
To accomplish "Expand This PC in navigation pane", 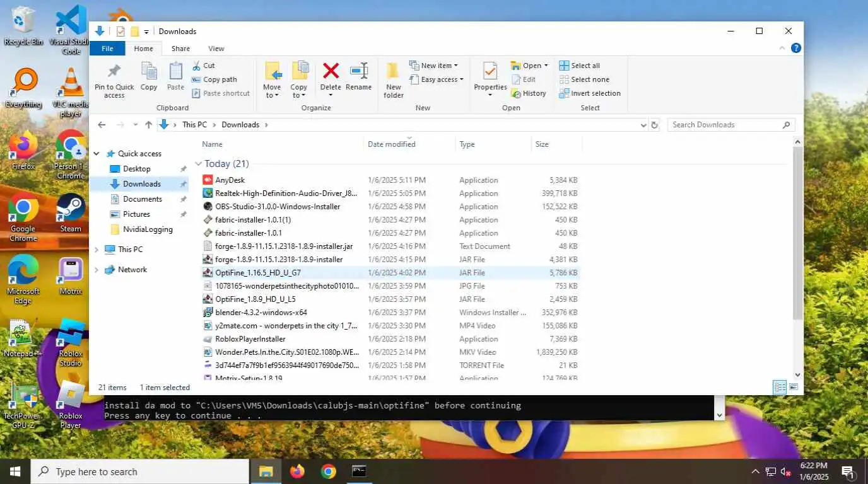I will click(x=97, y=250).
